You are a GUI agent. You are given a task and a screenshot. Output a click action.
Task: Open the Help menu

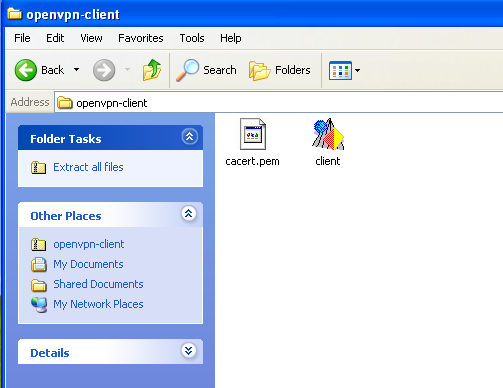(231, 38)
